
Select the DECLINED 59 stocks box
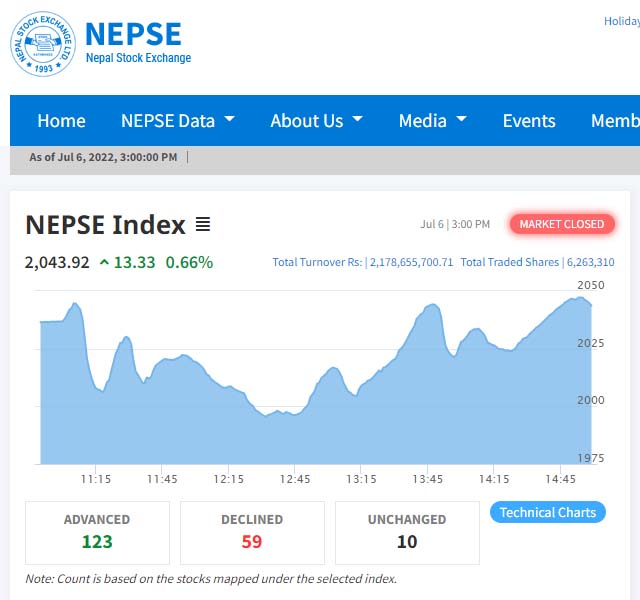coord(252,532)
